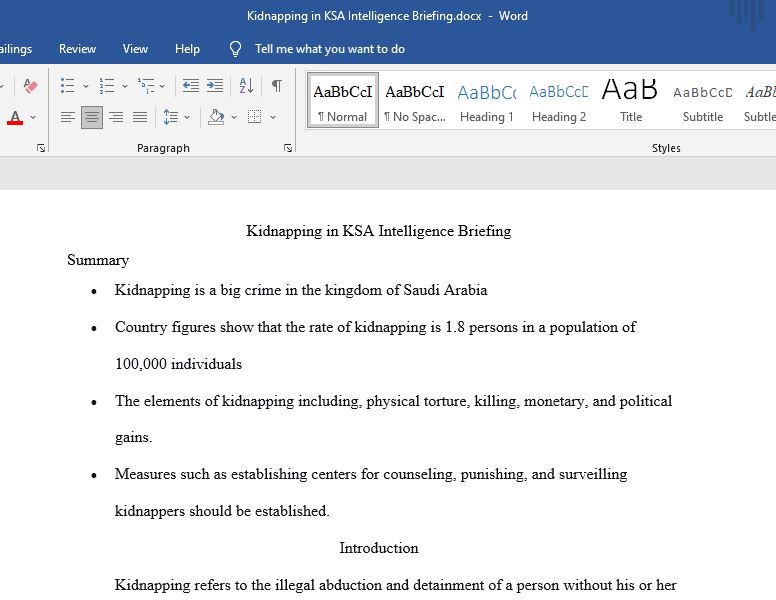Screen dimensions: 776x600
Task: Apply Numbering list formatting
Action: (x=106, y=86)
